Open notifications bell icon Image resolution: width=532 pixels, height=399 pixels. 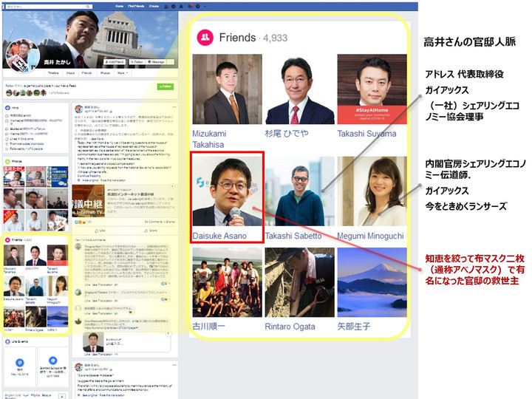(x=181, y=7)
